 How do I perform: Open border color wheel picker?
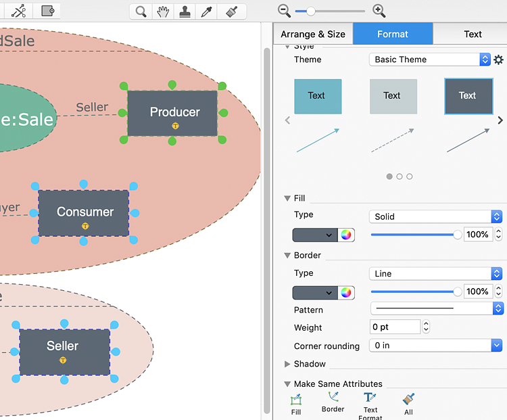345,292
